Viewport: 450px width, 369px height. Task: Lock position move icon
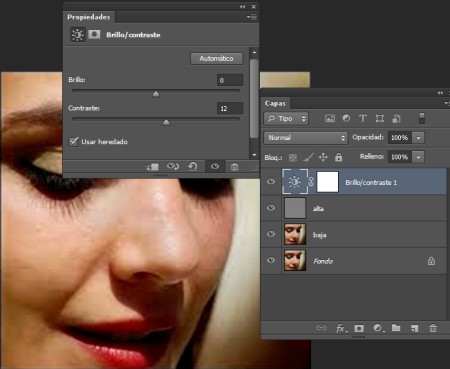323,157
